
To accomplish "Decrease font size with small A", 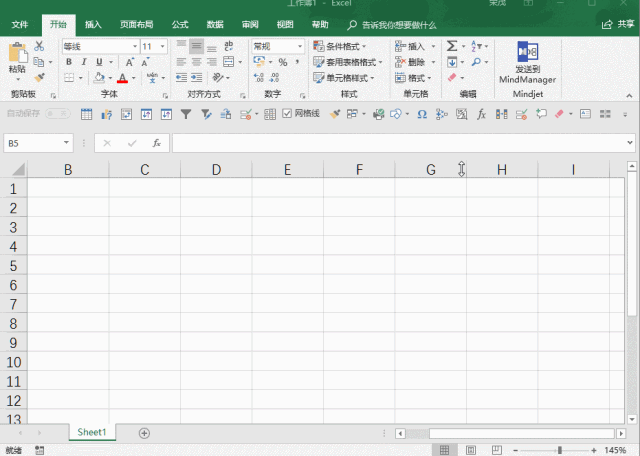I will point(145,62).
